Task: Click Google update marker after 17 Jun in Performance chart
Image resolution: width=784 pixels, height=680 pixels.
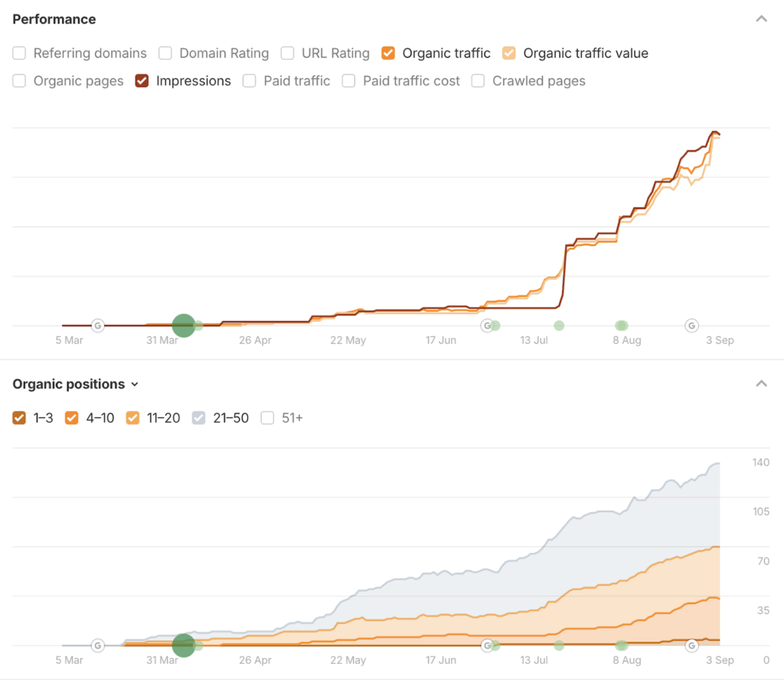Action: [487, 325]
